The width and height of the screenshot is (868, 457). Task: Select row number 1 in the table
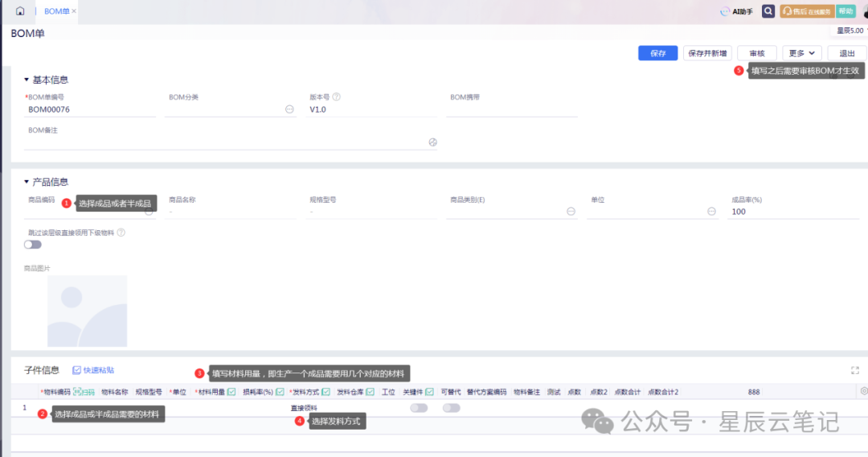click(24, 408)
